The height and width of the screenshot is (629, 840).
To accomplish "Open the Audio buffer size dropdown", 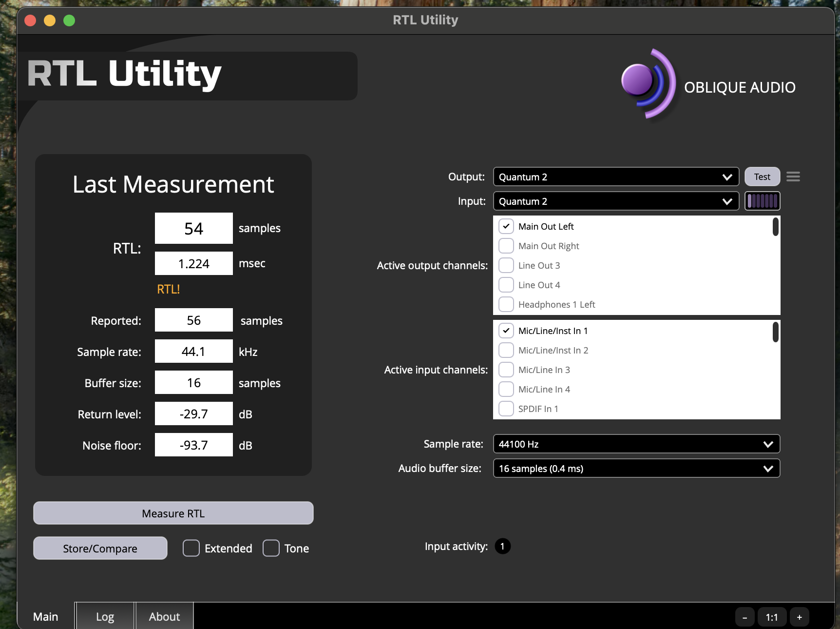I will point(636,468).
